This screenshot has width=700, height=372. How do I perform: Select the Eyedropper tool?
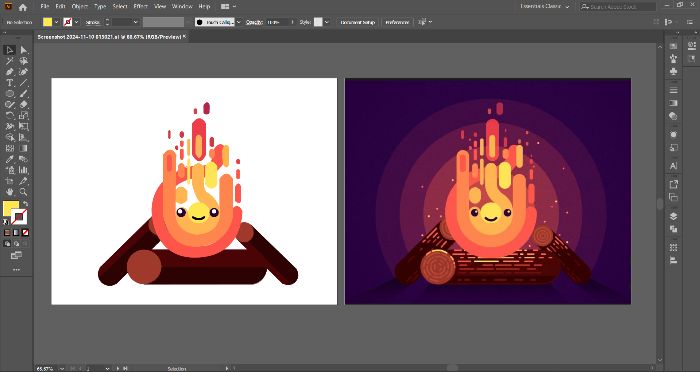coord(9,159)
